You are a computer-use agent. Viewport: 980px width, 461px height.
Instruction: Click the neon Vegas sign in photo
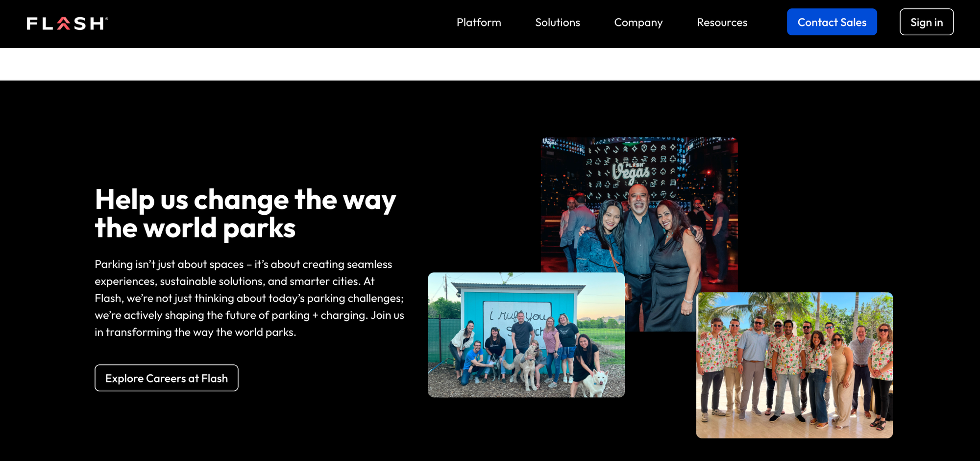(631, 171)
